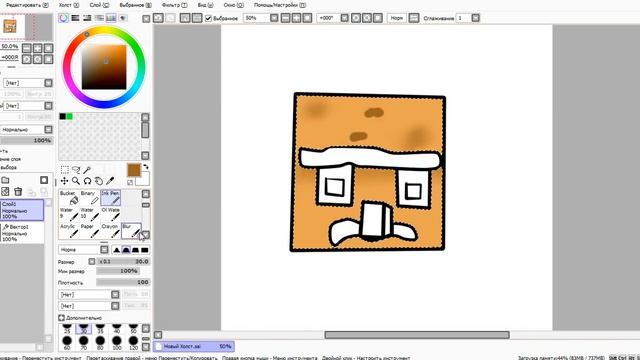Open the Нормально blending mode dropdown
640x360 pixels.
coord(48,129)
